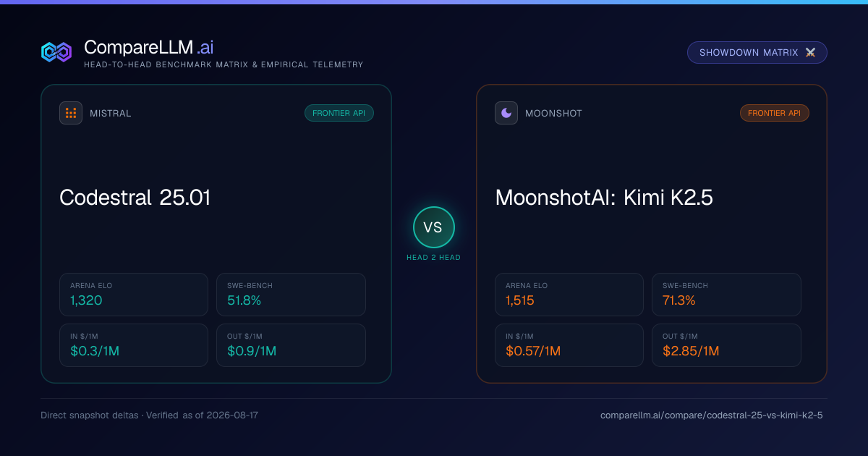Click the Moonshot crescent moon icon

pyautogui.click(x=506, y=113)
